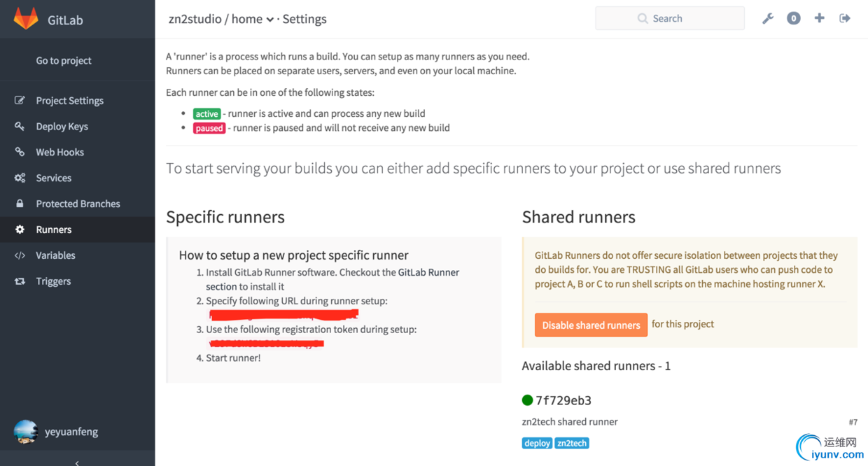Select the Runners sidebar item

pos(77,230)
